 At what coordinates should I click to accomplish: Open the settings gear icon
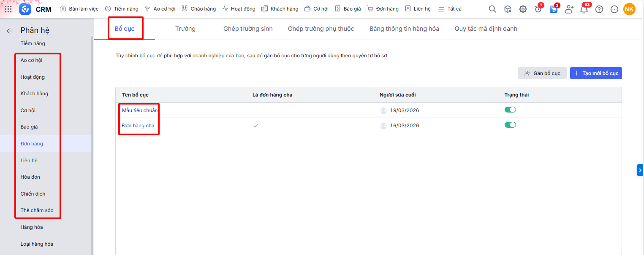(523, 9)
